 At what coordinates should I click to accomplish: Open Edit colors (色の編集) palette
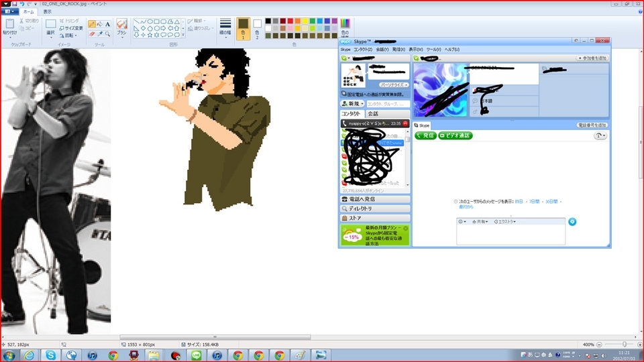pos(345,28)
